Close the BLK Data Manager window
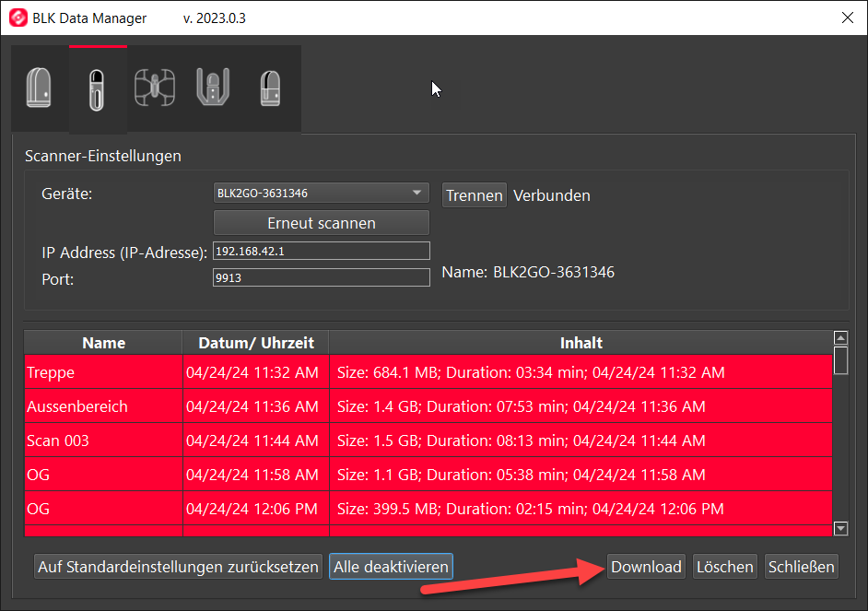The height and width of the screenshot is (611, 868). coord(847,18)
